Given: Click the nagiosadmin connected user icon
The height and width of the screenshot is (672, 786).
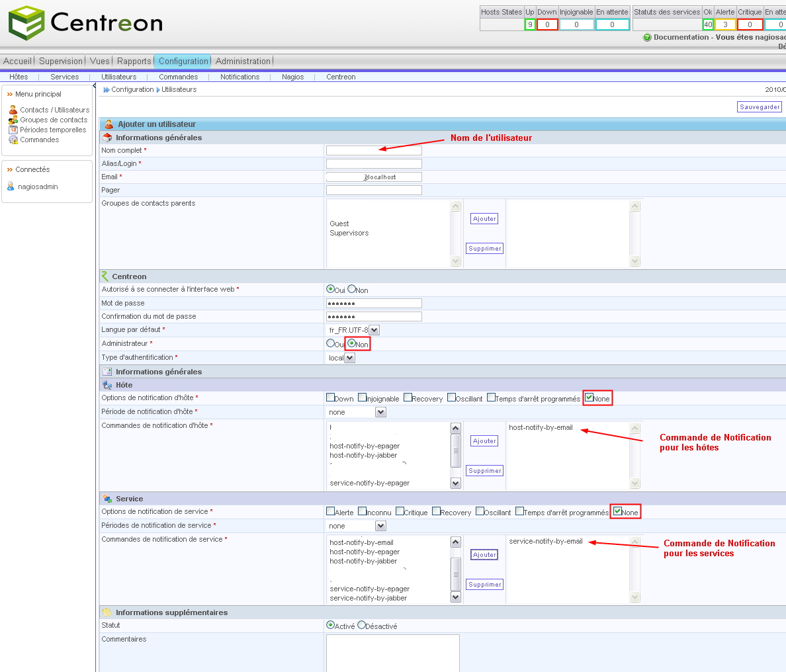Looking at the screenshot, I should coord(11,187).
